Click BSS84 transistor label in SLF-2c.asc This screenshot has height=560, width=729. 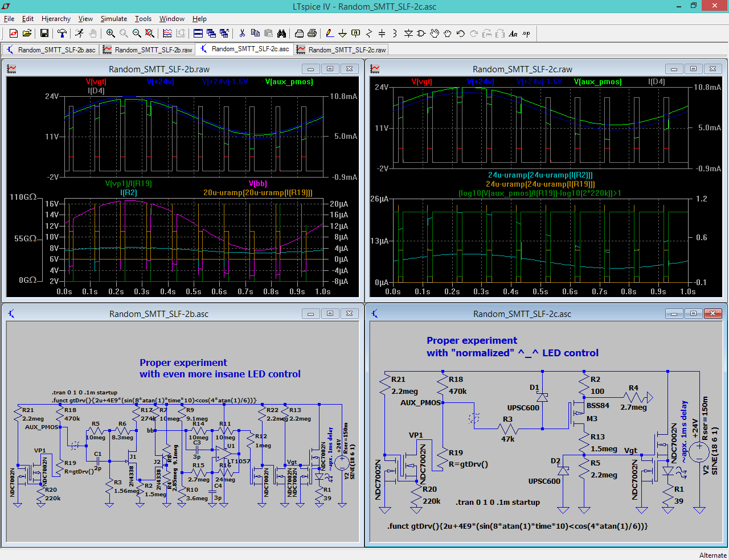click(598, 406)
